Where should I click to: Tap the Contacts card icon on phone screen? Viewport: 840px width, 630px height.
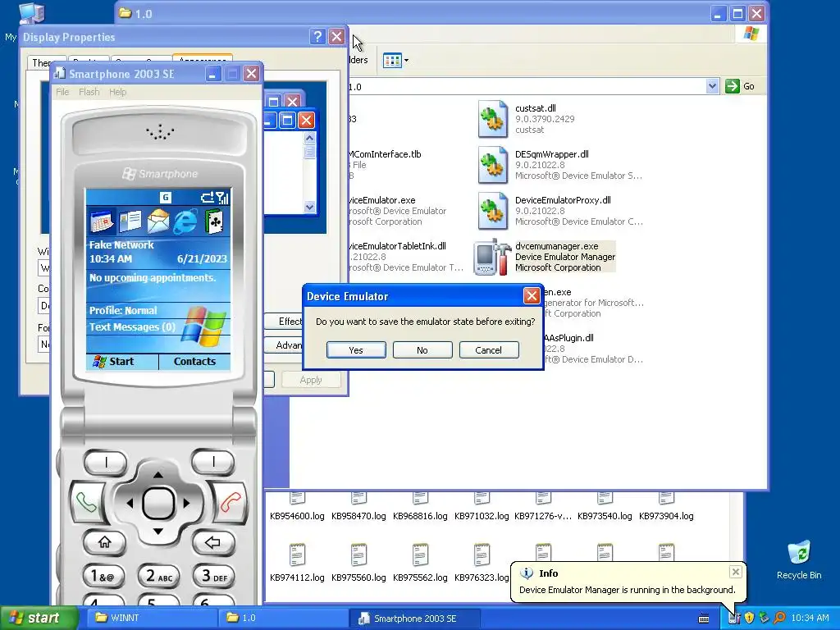130,221
